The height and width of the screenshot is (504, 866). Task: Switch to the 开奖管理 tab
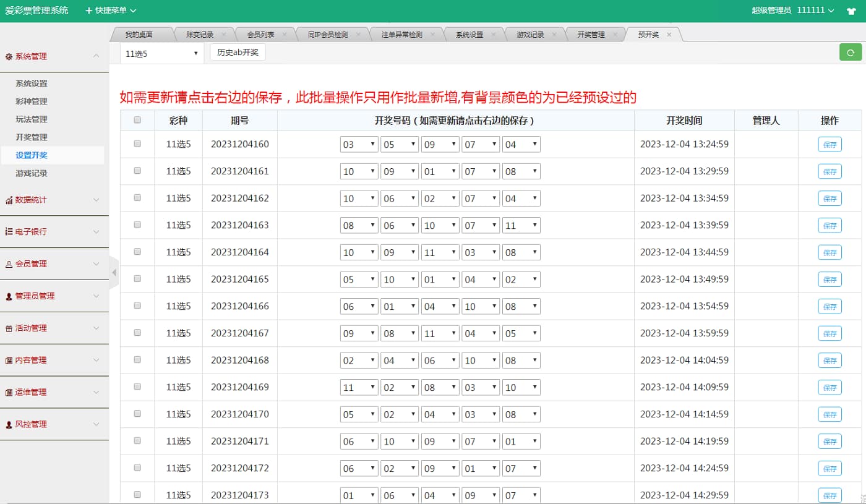coord(591,35)
